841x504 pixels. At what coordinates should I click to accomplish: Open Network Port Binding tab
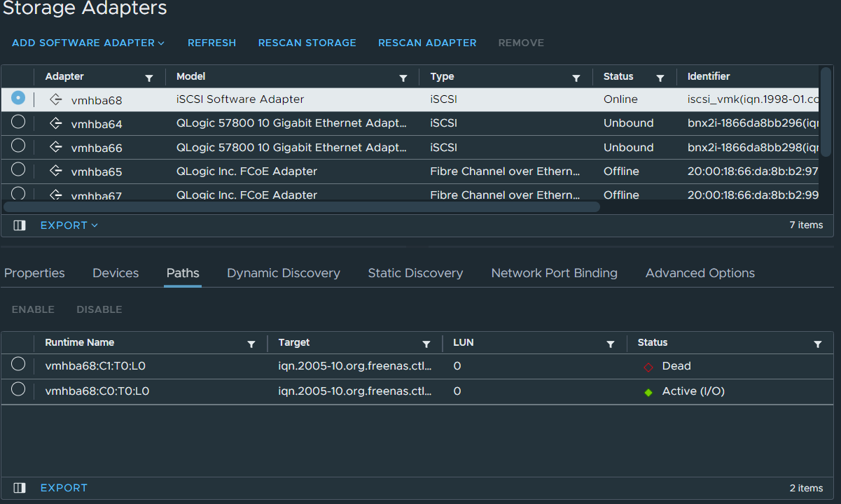(555, 273)
